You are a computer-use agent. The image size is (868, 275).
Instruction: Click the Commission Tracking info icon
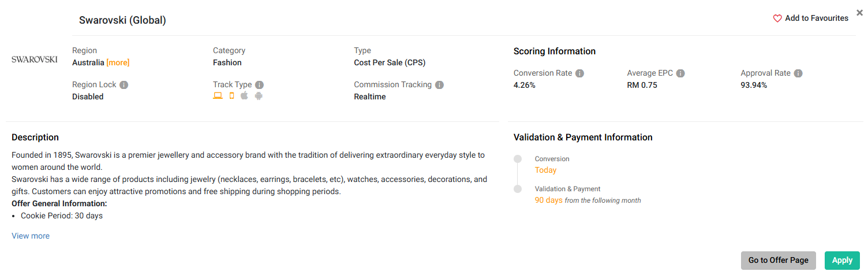tap(439, 85)
